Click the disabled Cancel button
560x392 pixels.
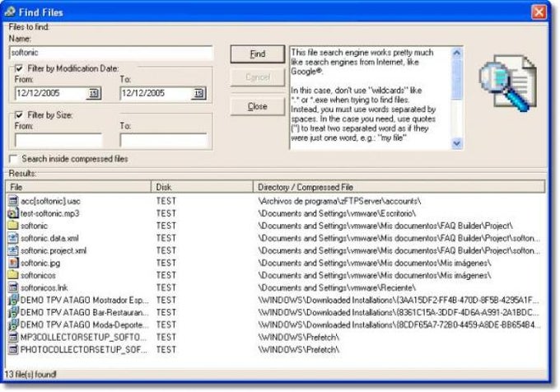(x=258, y=77)
